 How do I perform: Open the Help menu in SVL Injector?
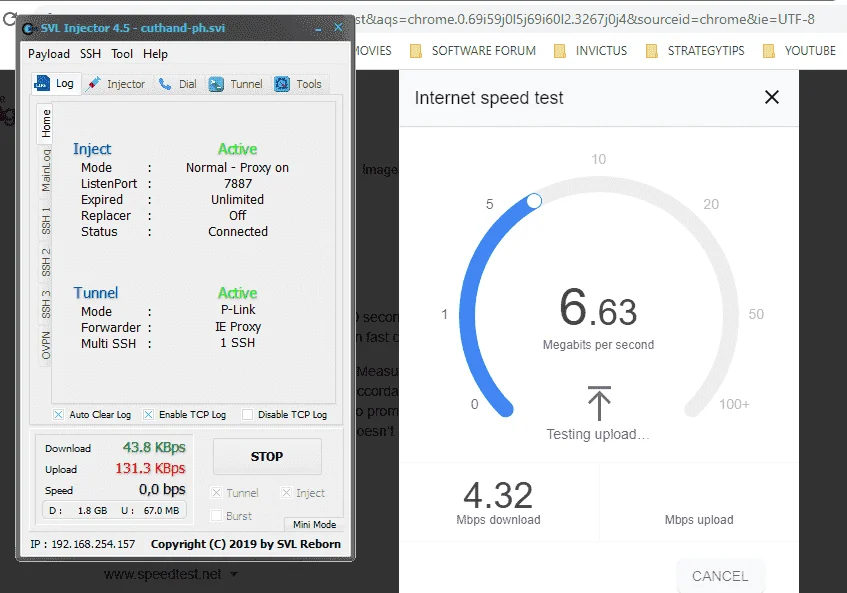pyautogui.click(x=155, y=54)
